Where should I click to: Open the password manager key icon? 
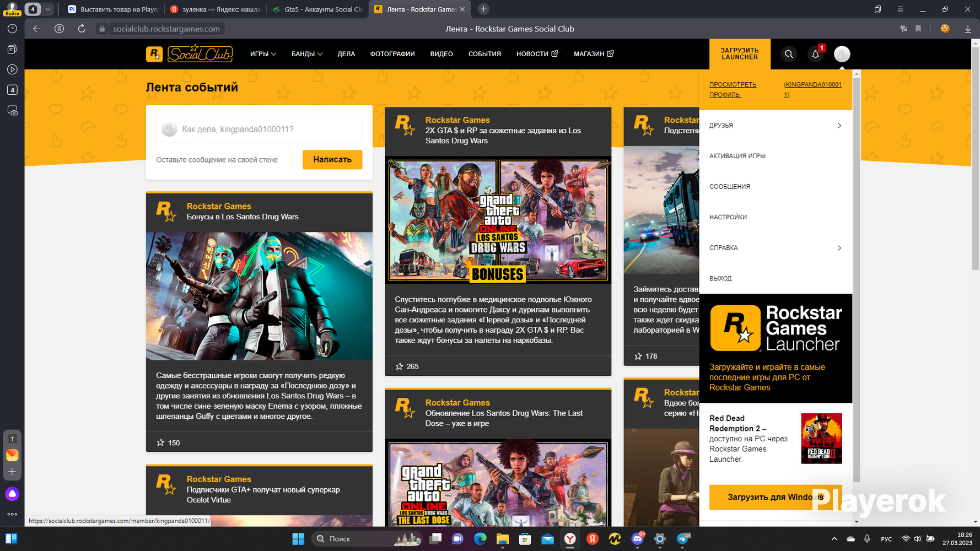pyautogui.click(x=903, y=29)
